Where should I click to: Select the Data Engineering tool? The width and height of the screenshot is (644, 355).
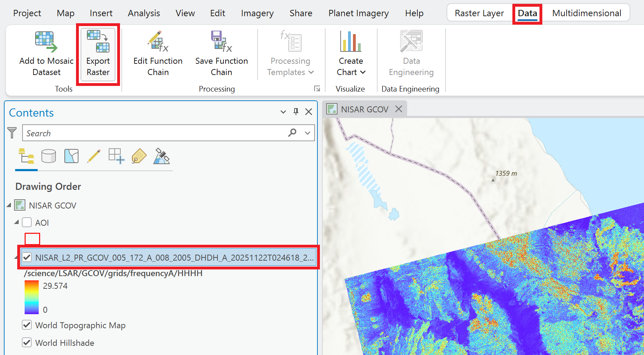pos(411,53)
